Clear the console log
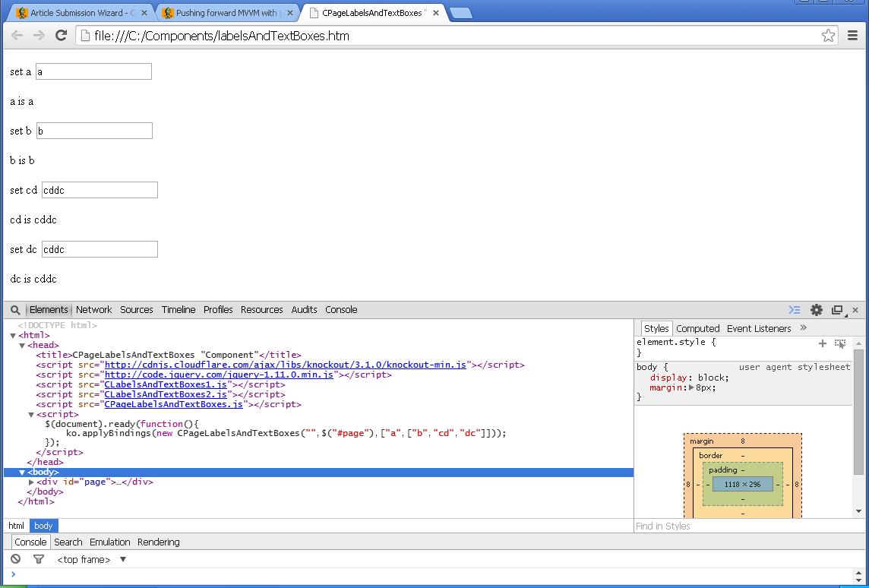The height and width of the screenshot is (588, 869). (15, 559)
